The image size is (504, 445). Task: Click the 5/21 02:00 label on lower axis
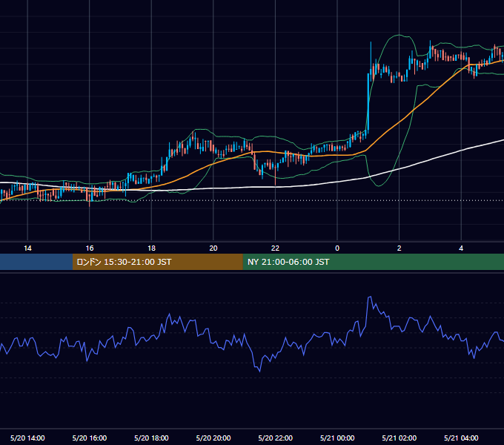pos(399,438)
